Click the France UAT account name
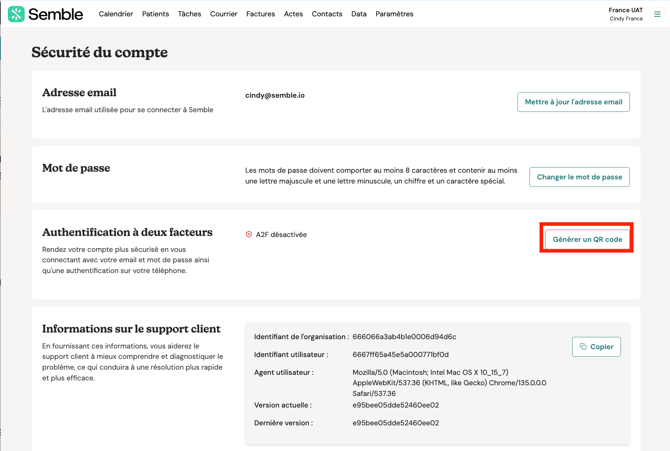 (x=626, y=10)
